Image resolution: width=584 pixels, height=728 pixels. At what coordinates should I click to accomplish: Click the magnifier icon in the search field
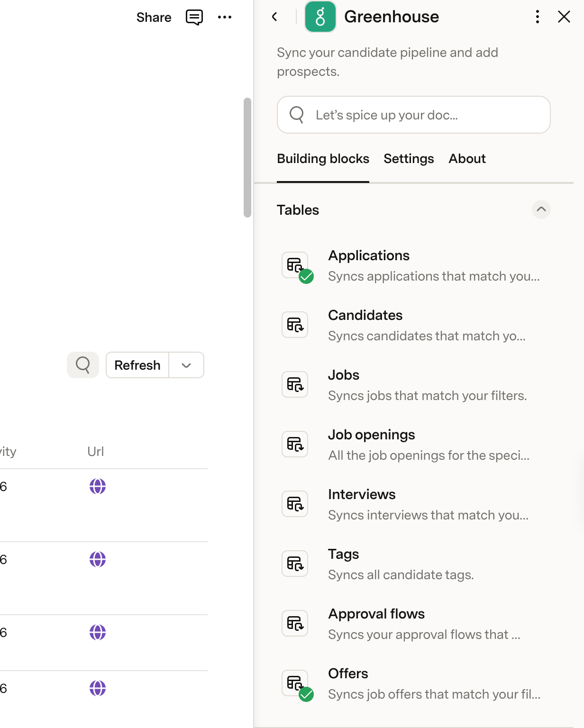pyautogui.click(x=297, y=115)
